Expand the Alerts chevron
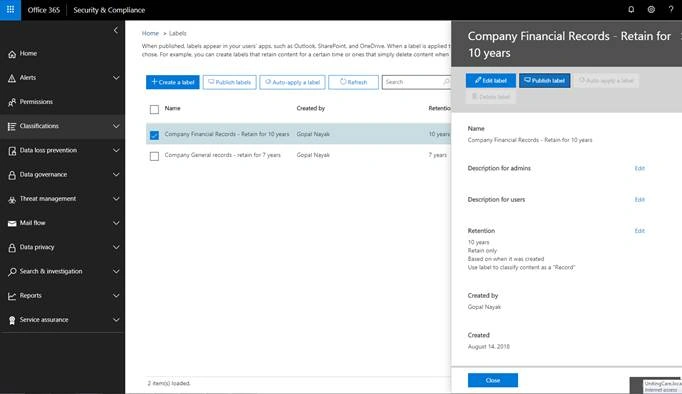This screenshot has width=682, height=394. click(x=116, y=78)
